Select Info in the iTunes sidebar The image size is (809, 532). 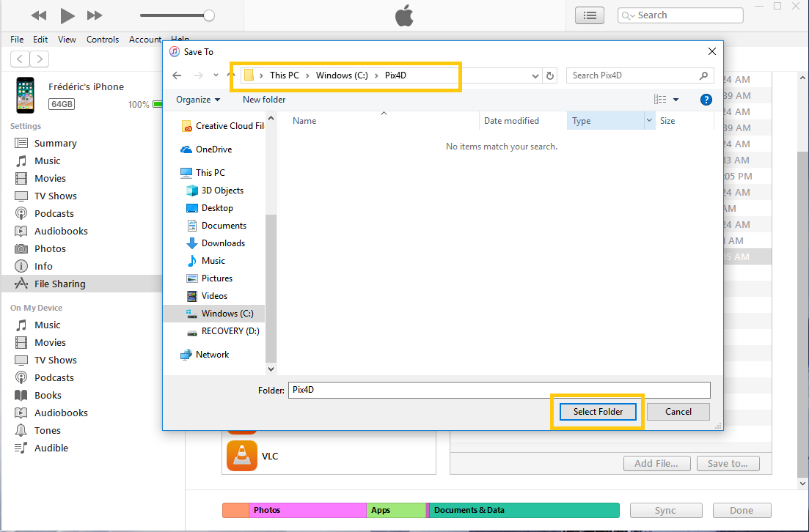tap(43, 266)
